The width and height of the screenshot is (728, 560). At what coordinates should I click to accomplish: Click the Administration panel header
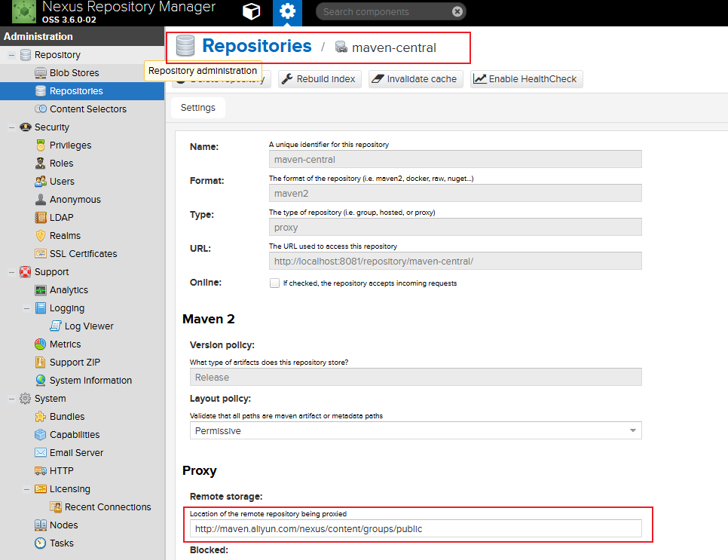82,36
